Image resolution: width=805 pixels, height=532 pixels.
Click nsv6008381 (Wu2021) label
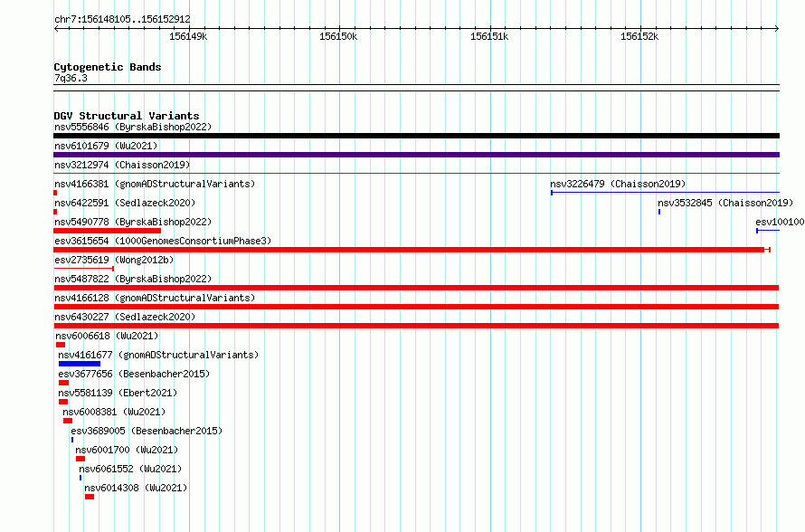click(x=114, y=412)
